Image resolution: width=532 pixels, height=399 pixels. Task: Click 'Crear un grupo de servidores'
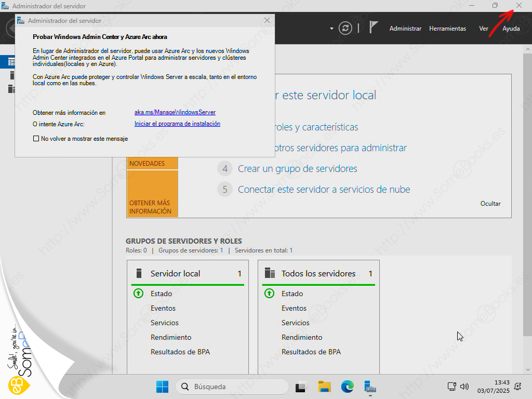[x=297, y=168]
